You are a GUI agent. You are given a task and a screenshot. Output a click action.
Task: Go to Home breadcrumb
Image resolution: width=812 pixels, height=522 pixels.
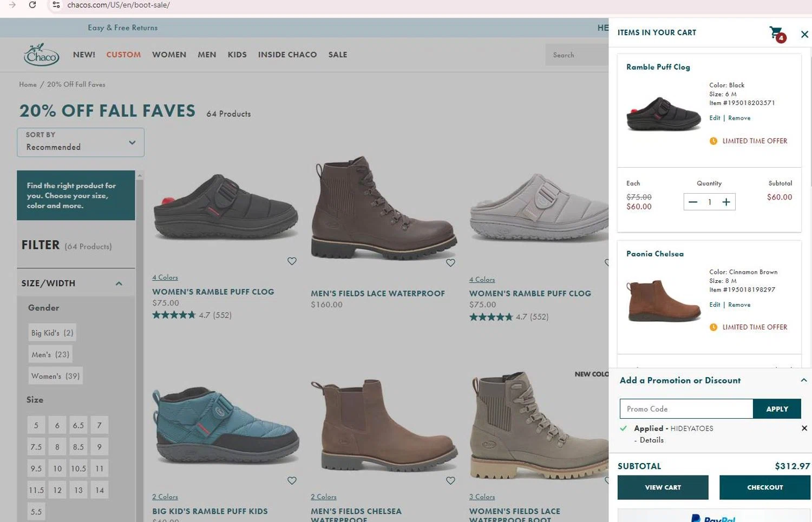pyautogui.click(x=28, y=84)
